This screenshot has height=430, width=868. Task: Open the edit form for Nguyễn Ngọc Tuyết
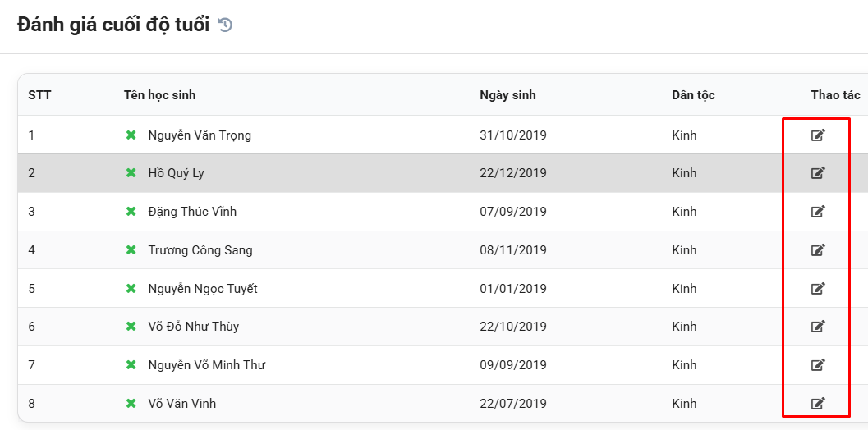point(818,288)
